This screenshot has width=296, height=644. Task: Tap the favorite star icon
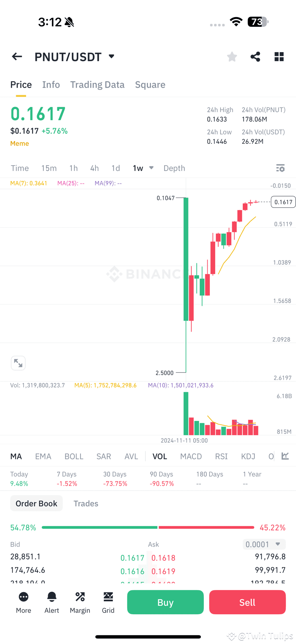click(x=232, y=57)
